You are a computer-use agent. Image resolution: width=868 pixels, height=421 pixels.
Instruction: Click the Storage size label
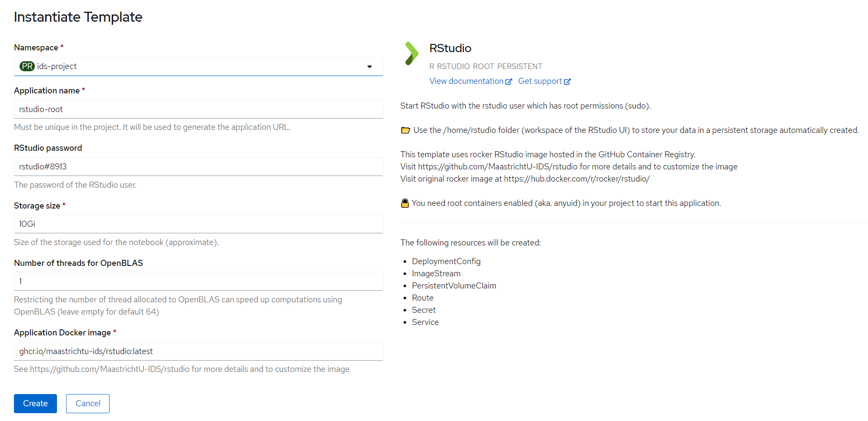click(37, 206)
